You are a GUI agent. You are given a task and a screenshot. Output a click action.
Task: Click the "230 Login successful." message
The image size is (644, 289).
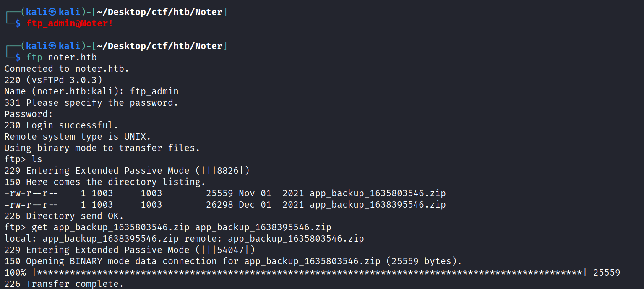coord(61,125)
